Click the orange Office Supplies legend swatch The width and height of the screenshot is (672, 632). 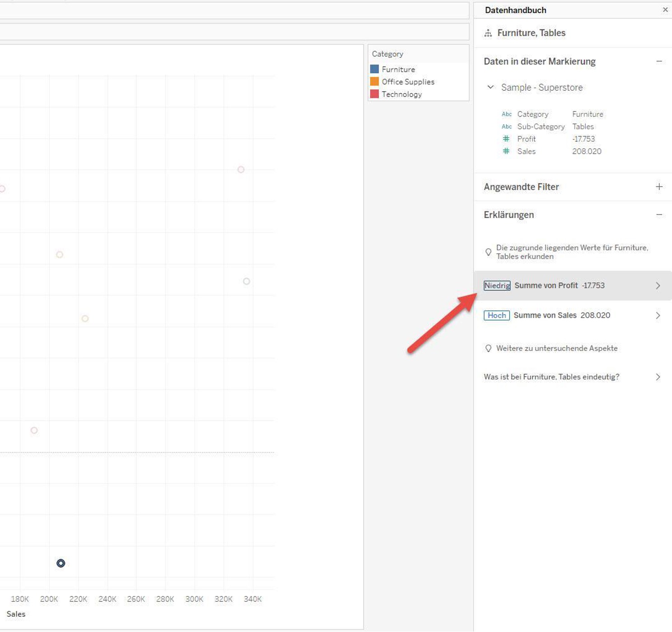click(374, 82)
